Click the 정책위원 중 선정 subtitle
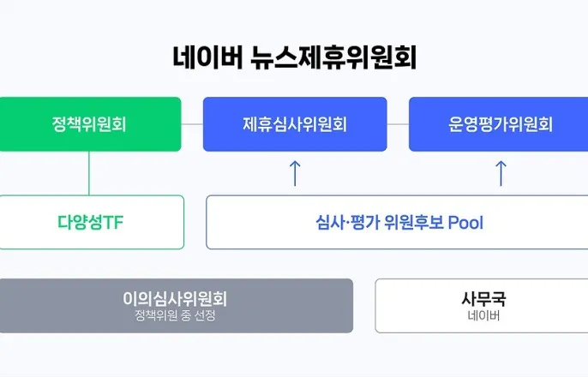588x377 pixels. [175, 316]
